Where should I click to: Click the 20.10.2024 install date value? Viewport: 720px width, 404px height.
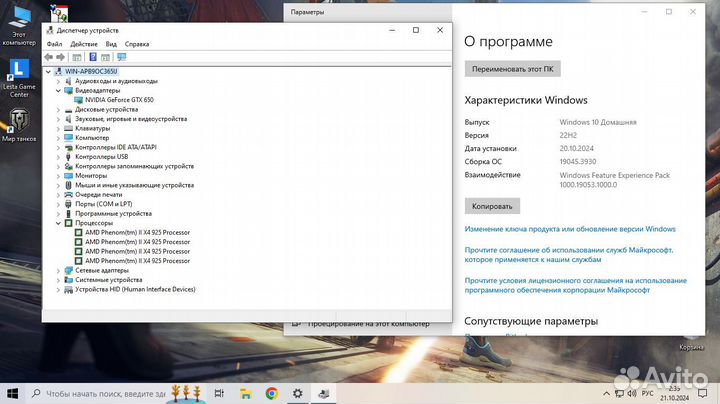(576, 148)
